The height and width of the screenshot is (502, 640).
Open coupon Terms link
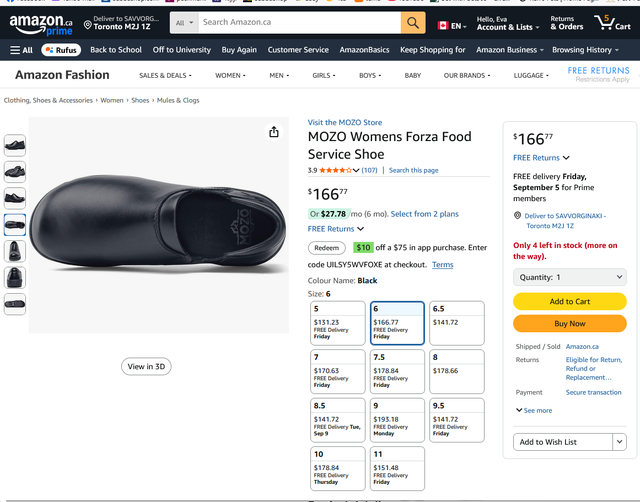click(x=442, y=264)
